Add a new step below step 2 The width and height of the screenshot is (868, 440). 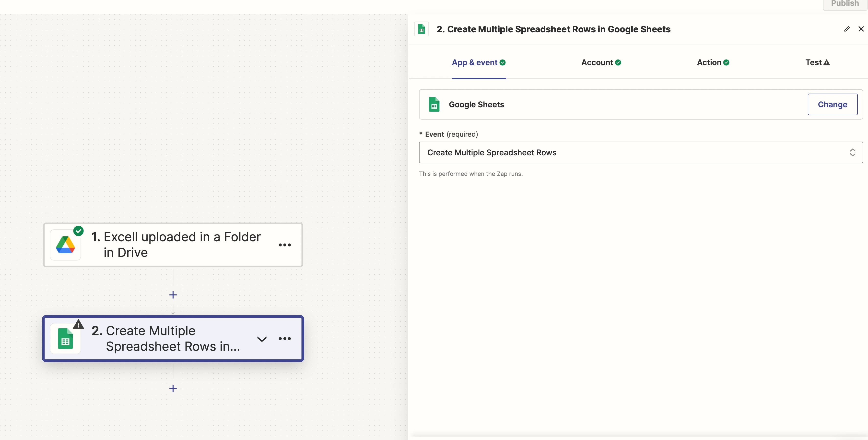tap(173, 388)
